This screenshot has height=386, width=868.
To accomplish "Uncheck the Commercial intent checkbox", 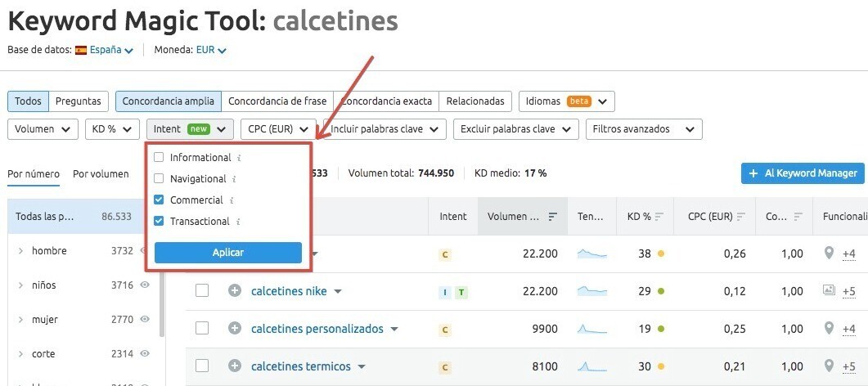I will click(x=159, y=200).
